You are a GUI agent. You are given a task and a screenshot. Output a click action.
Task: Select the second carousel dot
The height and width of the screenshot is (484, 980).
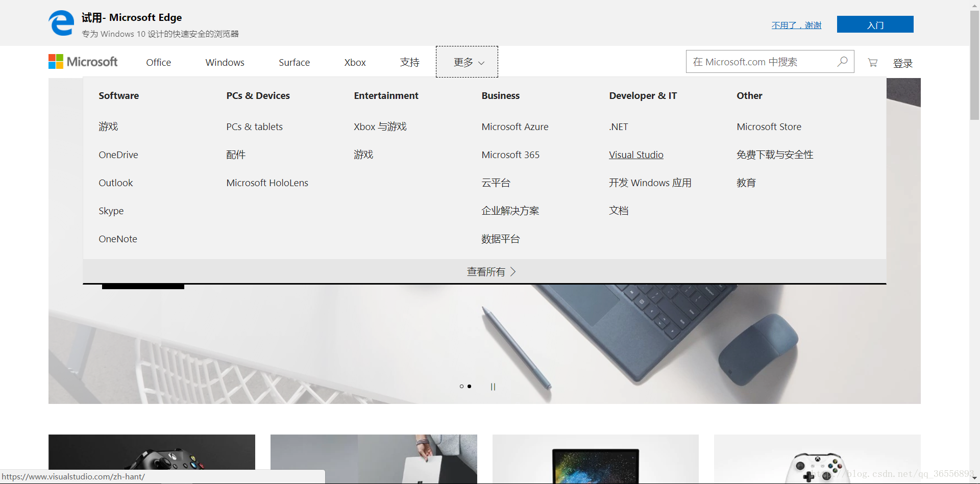coord(470,387)
